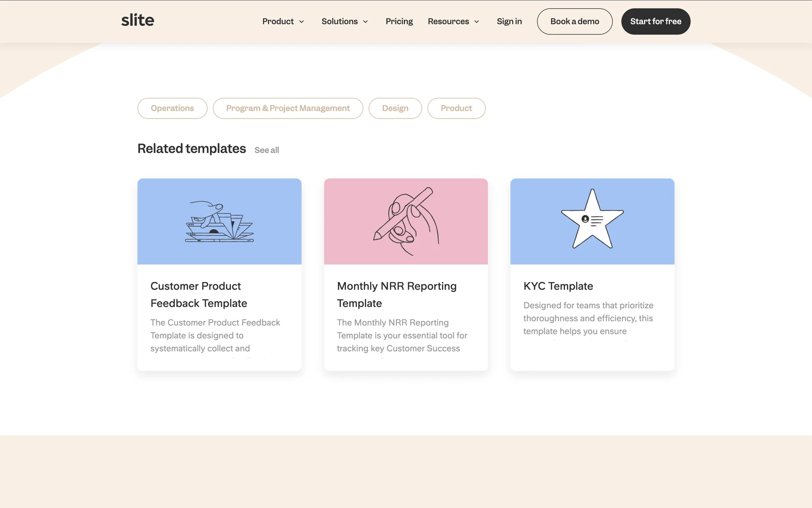
Task: Expand the Product menu chevron
Action: click(x=302, y=22)
